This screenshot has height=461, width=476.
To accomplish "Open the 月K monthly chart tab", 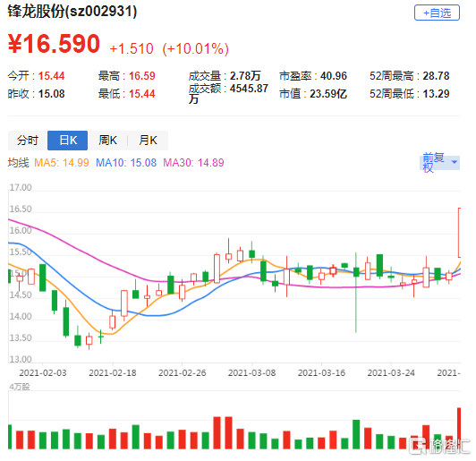I will [148, 141].
